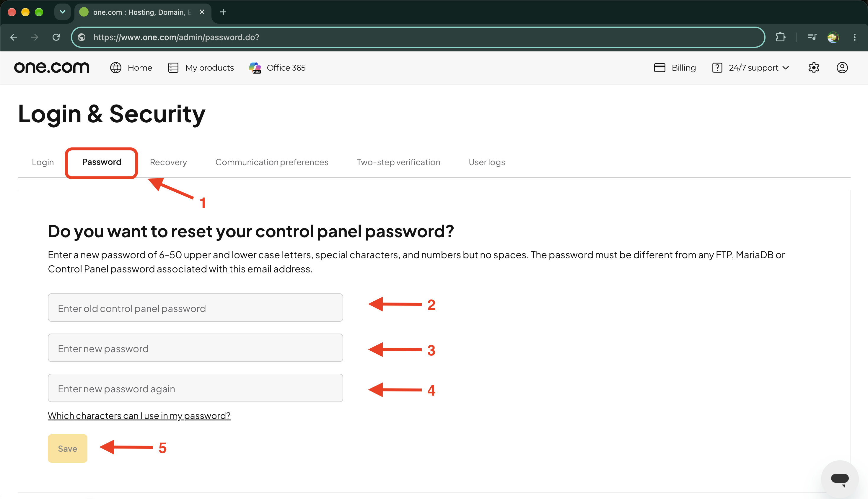This screenshot has width=868, height=499.
Task: Focus the 'Enter new password again' field
Action: point(195,388)
